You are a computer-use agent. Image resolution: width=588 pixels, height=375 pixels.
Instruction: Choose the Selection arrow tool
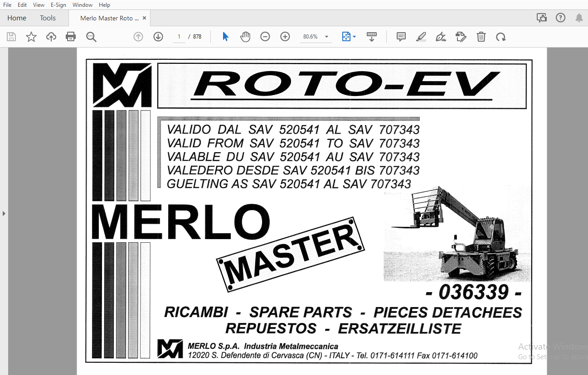coord(225,37)
